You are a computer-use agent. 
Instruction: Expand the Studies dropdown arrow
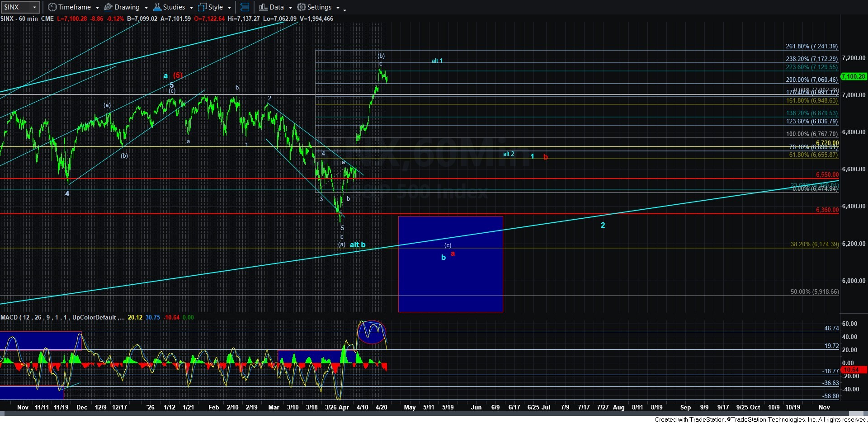pyautogui.click(x=191, y=8)
